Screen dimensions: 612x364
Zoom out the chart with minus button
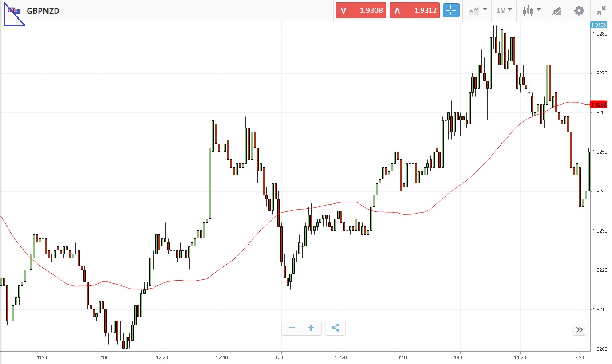[x=292, y=328]
